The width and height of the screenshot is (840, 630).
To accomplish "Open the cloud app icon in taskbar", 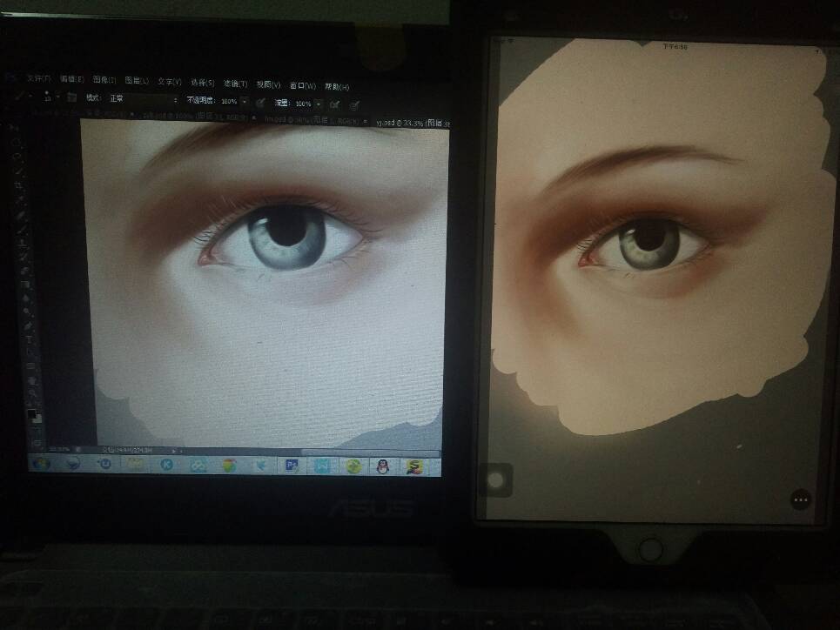I will pos(198,465).
